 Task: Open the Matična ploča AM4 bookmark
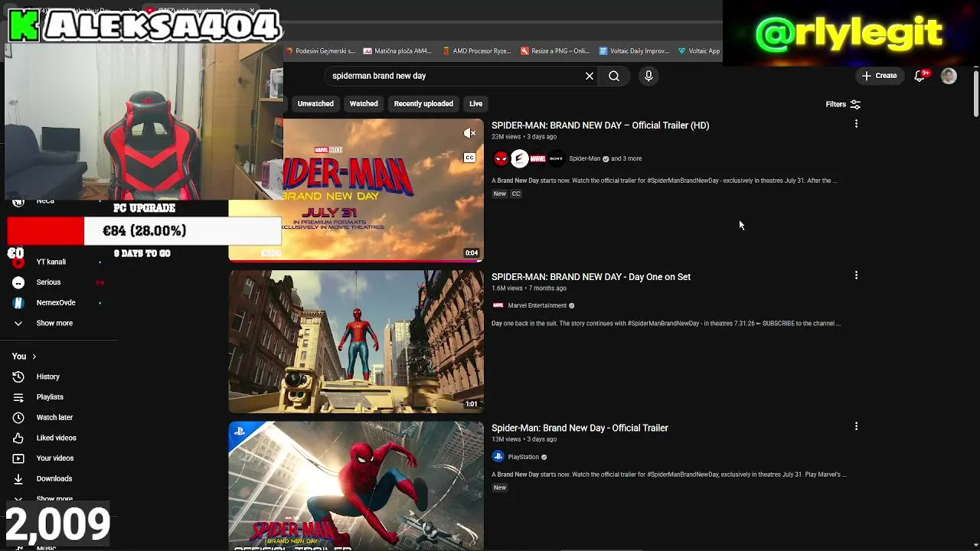(398, 51)
